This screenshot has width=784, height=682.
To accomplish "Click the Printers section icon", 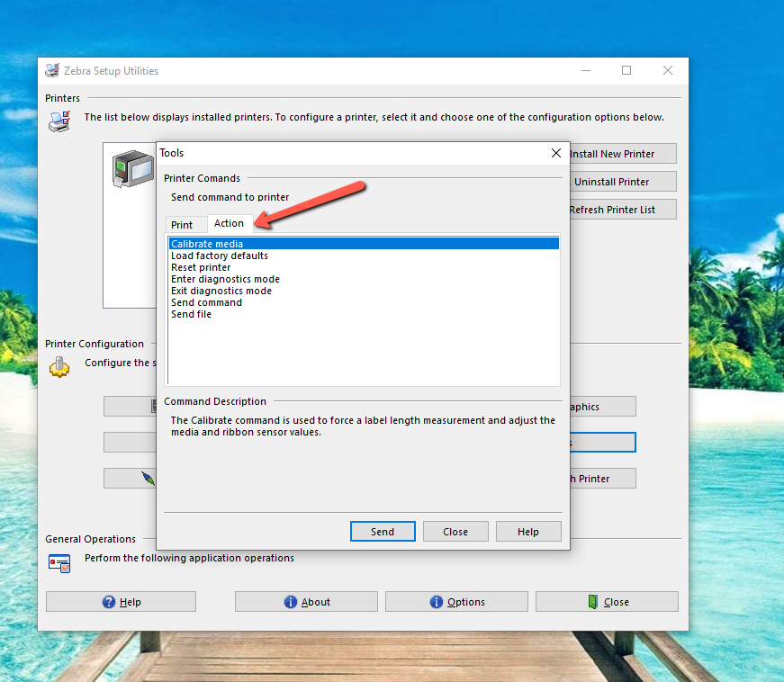I will click(59, 121).
